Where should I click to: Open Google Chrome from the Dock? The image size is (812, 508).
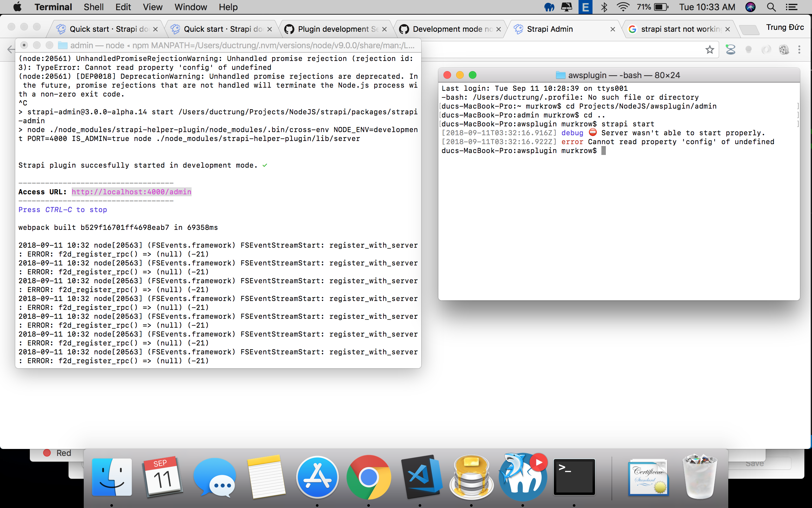369,477
